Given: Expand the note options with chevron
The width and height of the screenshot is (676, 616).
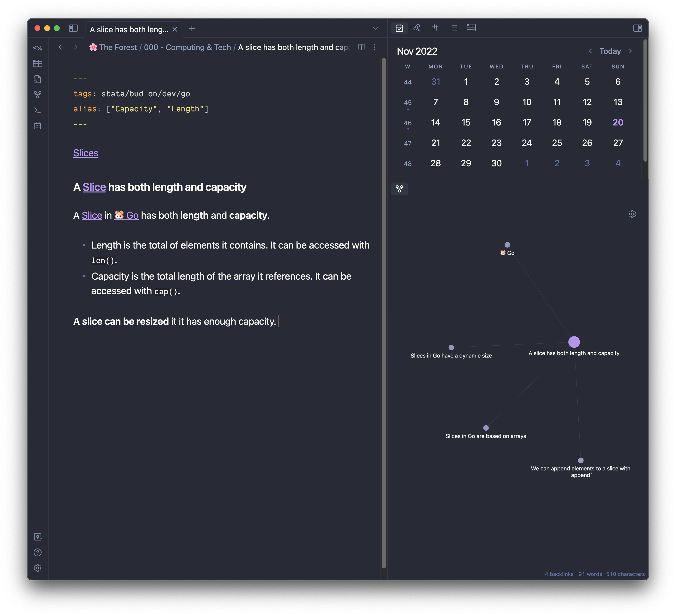Looking at the screenshot, I should point(375,28).
